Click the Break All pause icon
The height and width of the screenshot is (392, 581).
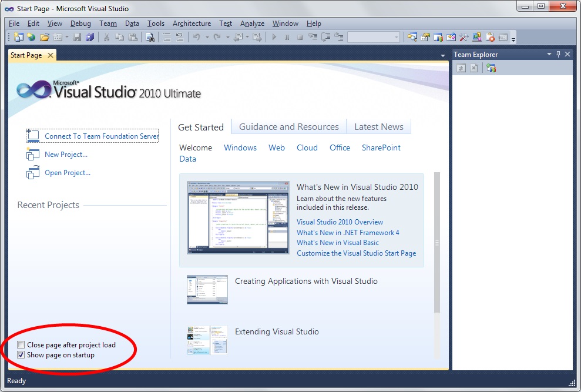pyautogui.click(x=287, y=37)
